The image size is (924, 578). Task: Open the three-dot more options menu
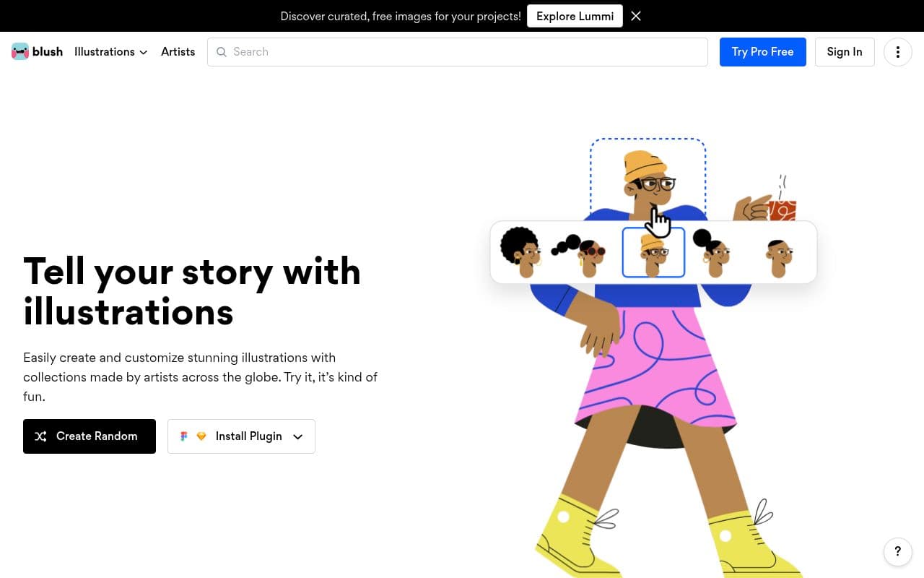pyautogui.click(x=897, y=52)
